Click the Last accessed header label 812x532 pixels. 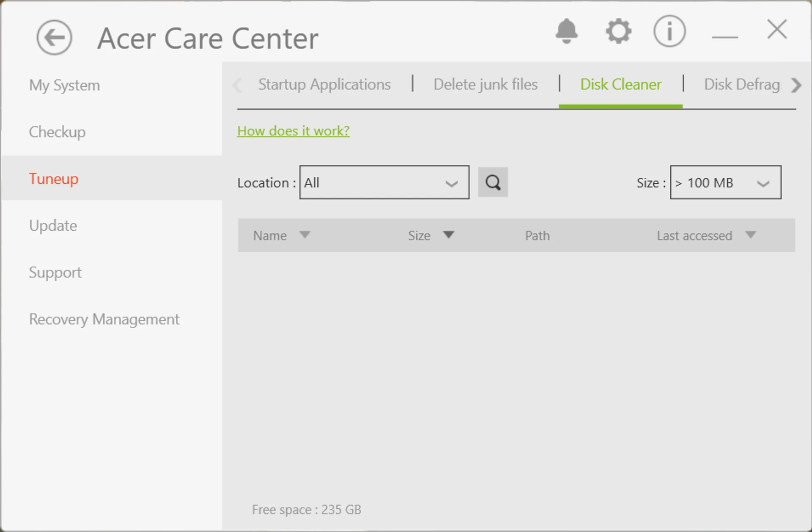[694, 235]
